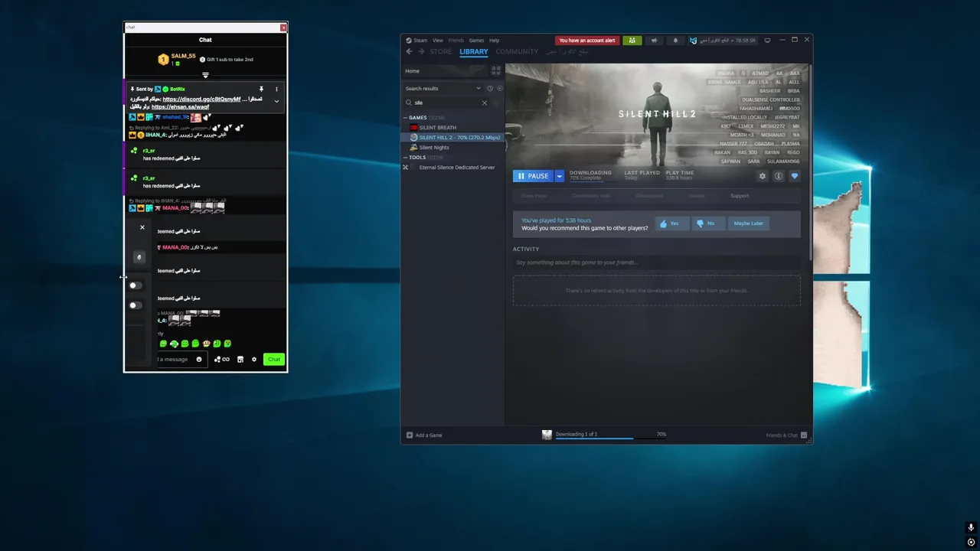Open the Discord invite link in chat
The height and width of the screenshot is (551, 980).
(201, 99)
